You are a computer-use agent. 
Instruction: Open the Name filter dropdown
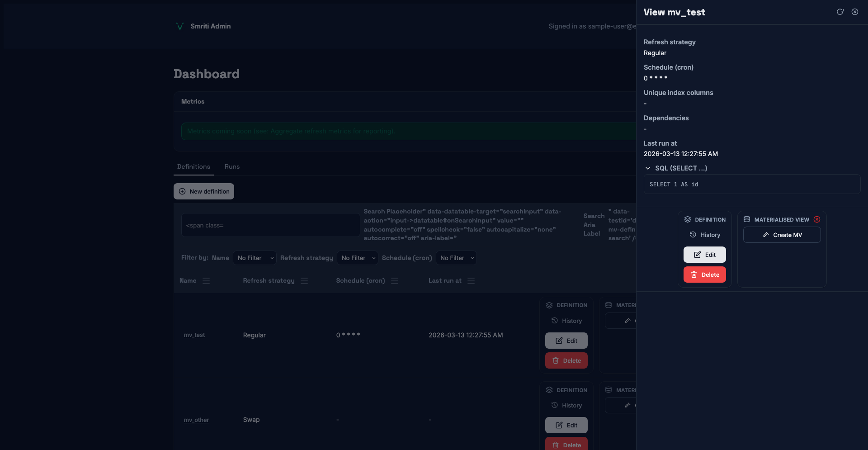(255, 258)
